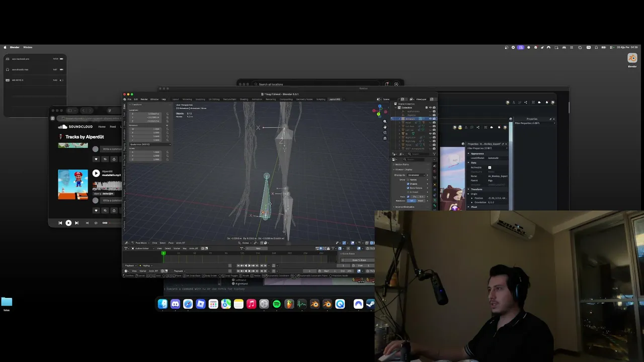Toggle the Names checkbox in Viewport Display

tap(408, 179)
